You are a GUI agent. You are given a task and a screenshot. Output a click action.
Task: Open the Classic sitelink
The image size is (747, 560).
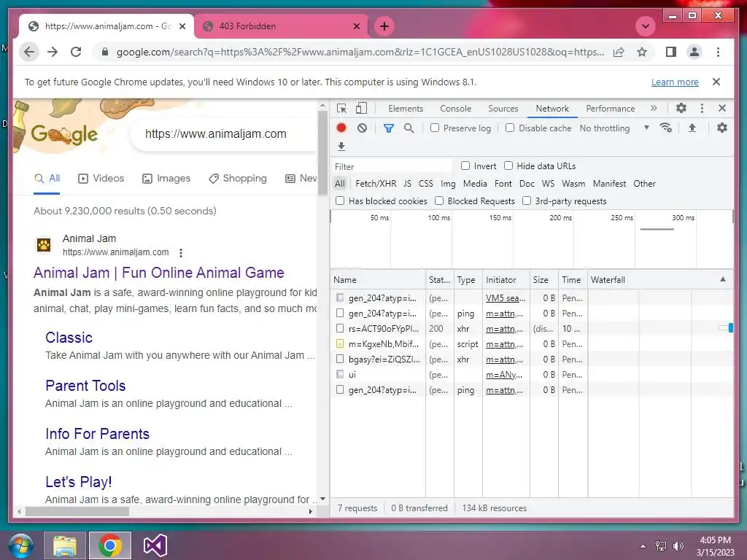69,338
